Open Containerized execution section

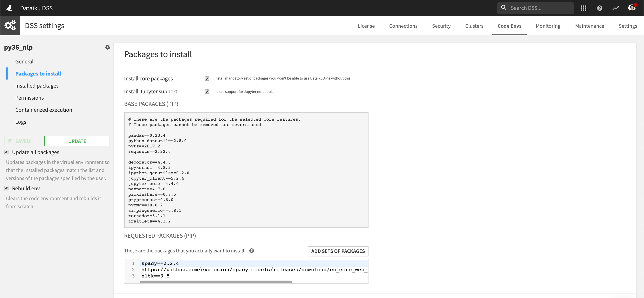[44, 110]
